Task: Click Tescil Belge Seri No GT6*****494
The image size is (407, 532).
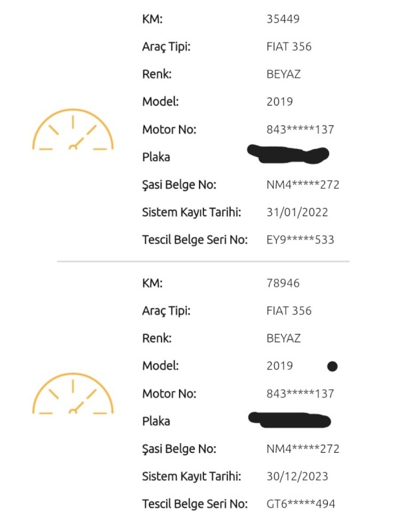Action: [301, 504]
